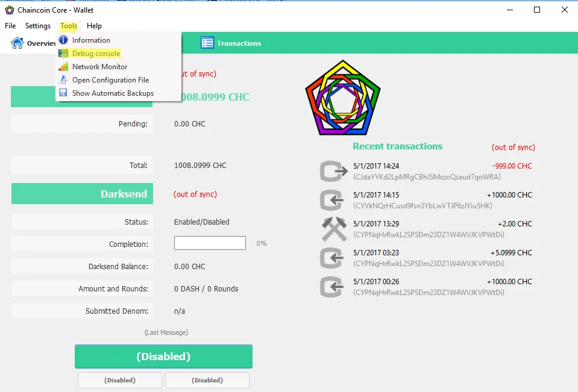
Task: Click the Enabled/Disabled status value
Action: pyautogui.click(x=202, y=222)
